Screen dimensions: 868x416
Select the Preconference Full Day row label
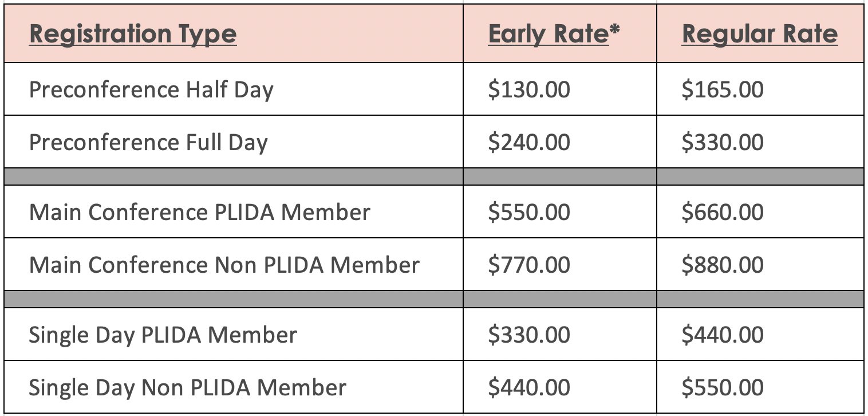(x=148, y=143)
